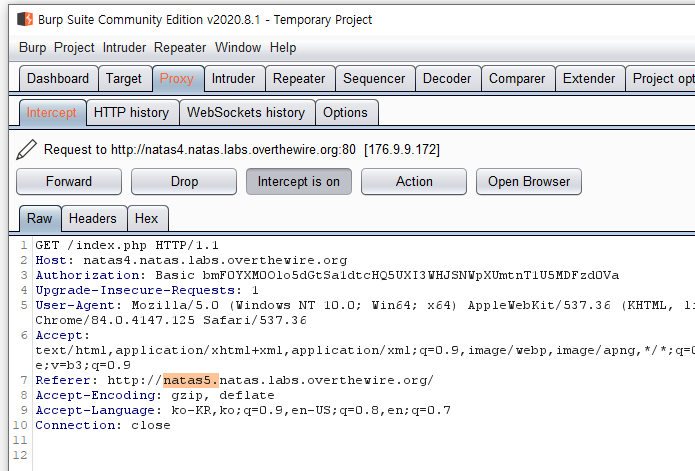Switch to the Headers view tab
Viewport: 695px width, 471px height.
click(93, 218)
